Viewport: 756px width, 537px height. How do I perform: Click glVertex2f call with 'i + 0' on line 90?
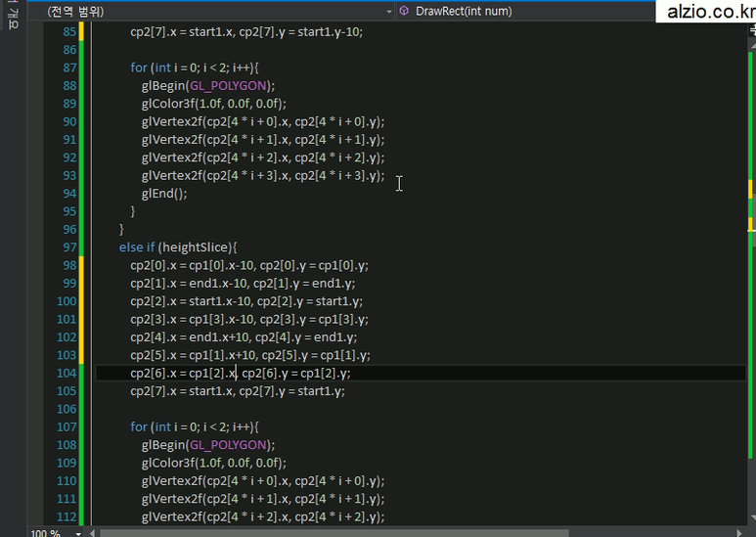tap(263, 121)
